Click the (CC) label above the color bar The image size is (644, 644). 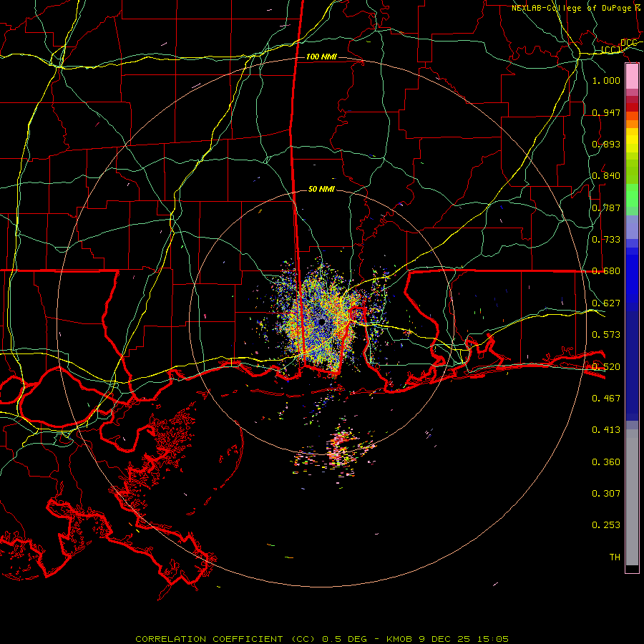[611, 50]
